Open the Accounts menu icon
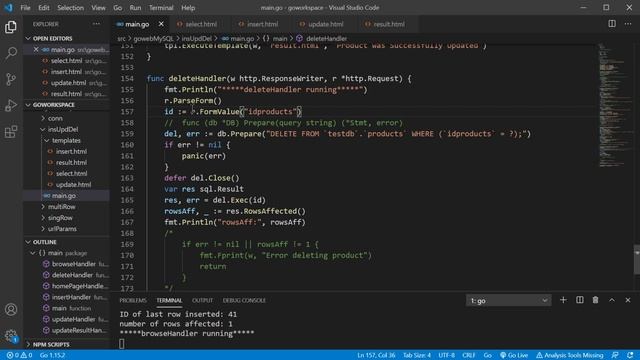Screen dimensions: 640x360 [11, 310]
